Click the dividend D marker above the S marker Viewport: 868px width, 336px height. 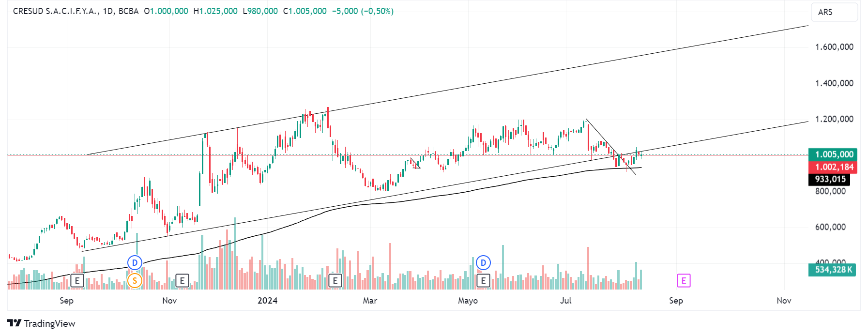pyautogui.click(x=135, y=263)
